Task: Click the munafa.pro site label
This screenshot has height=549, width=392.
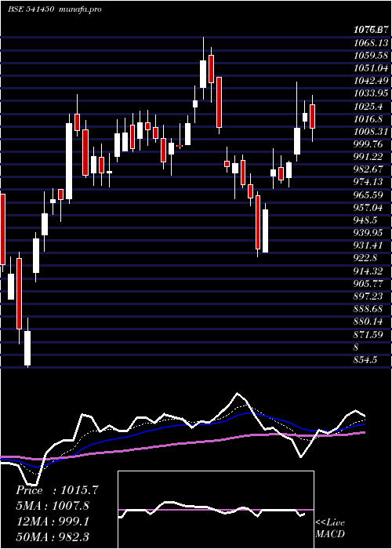Action: pyautogui.click(x=81, y=9)
